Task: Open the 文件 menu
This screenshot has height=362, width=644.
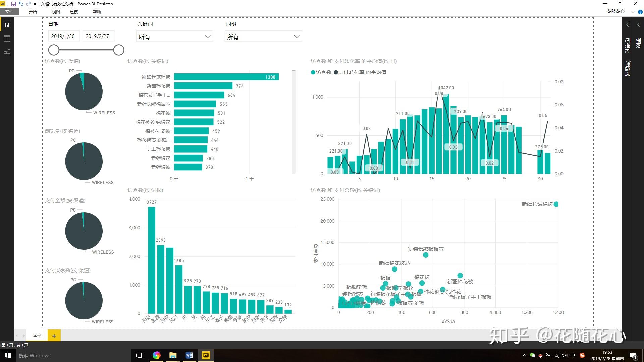Action: pyautogui.click(x=9, y=12)
